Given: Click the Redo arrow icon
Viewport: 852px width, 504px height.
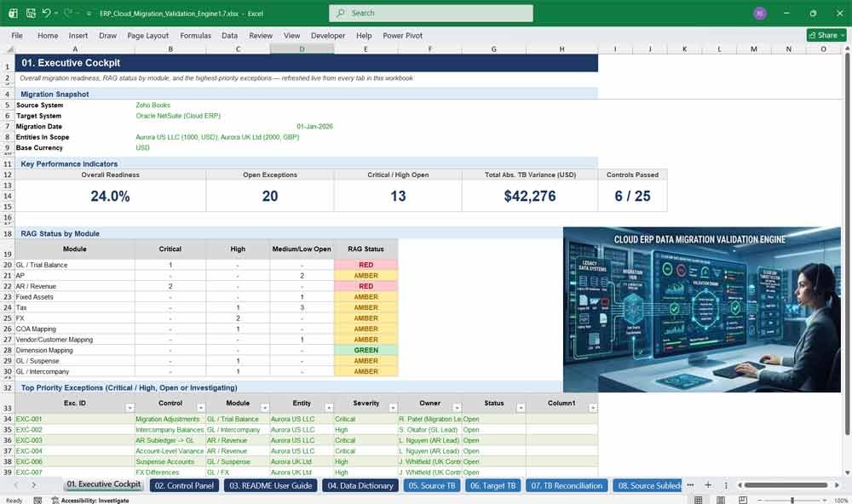Looking at the screenshot, I should [68, 13].
